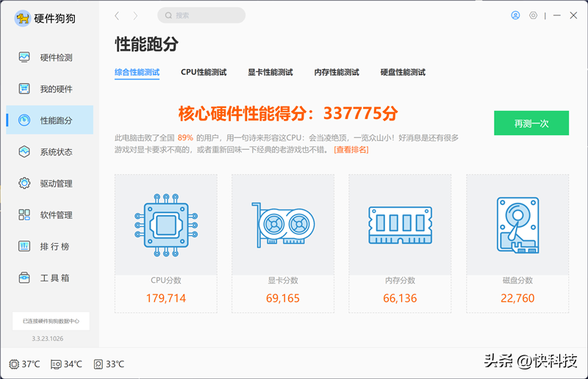Image resolution: width=588 pixels, height=379 pixels.
Task: Click CPU temperature icon showing 37°C
Action: (x=14, y=364)
